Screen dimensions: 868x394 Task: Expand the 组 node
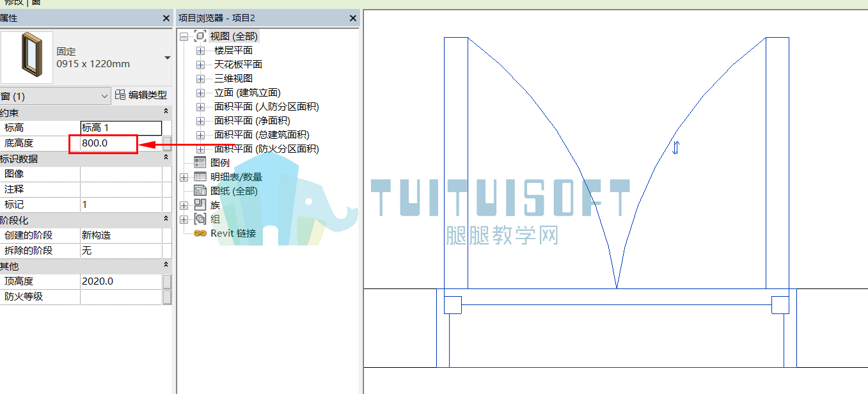[x=184, y=219]
